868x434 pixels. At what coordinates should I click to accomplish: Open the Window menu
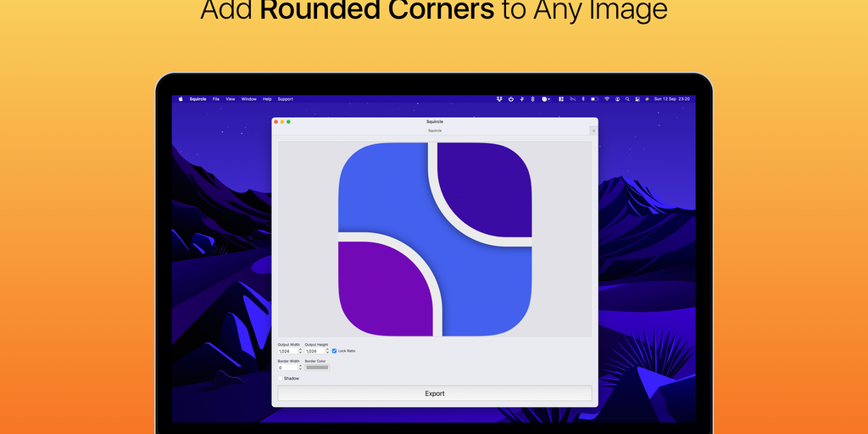click(x=248, y=99)
